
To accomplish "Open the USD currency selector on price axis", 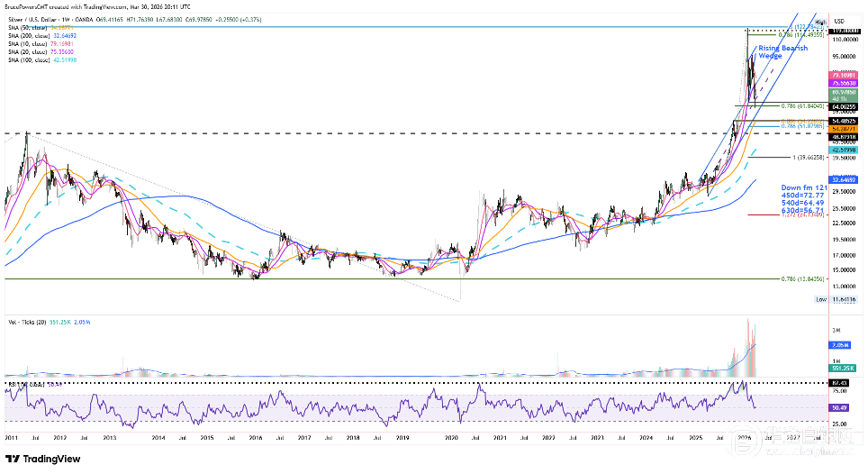I will click(x=838, y=21).
